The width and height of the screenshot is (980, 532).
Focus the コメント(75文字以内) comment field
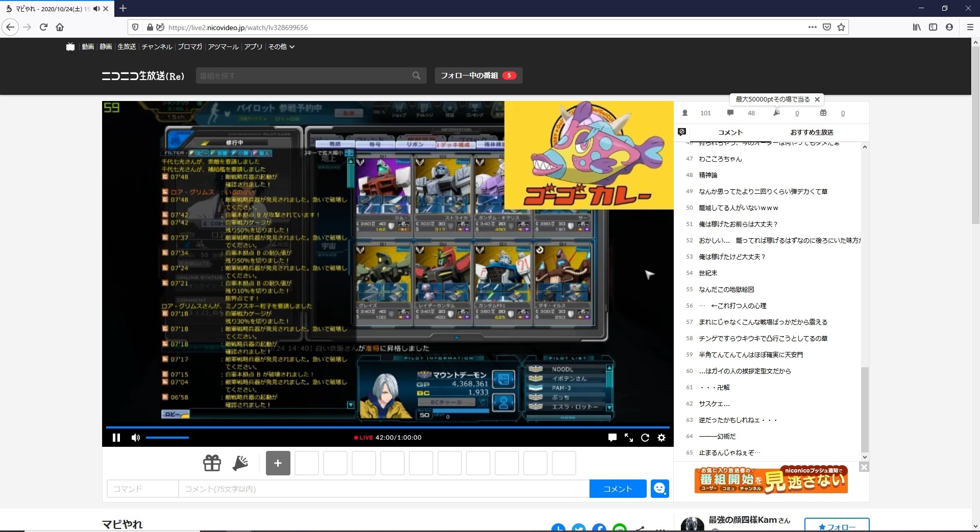click(x=384, y=489)
